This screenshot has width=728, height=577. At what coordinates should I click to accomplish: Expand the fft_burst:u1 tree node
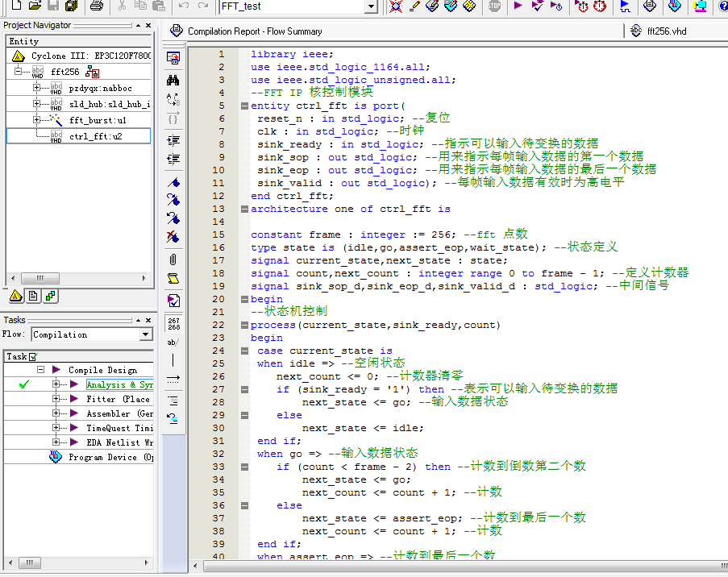[x=36, y=120]
